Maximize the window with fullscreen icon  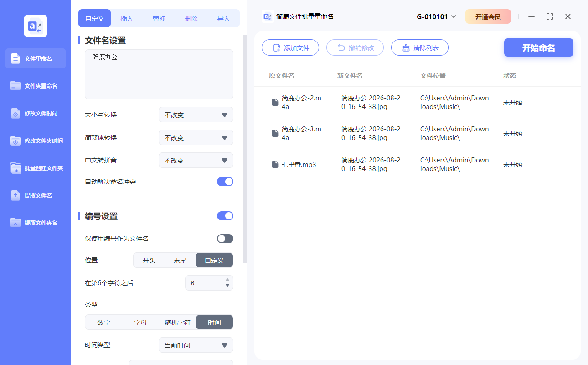point(550,16)
